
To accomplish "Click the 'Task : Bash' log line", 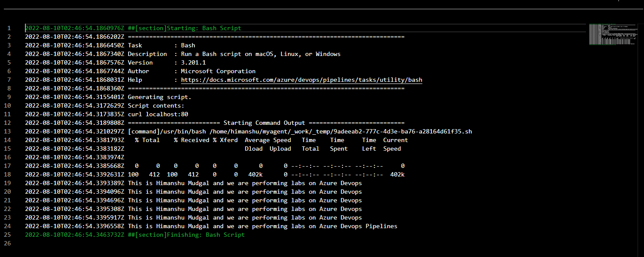I will 110,45.
